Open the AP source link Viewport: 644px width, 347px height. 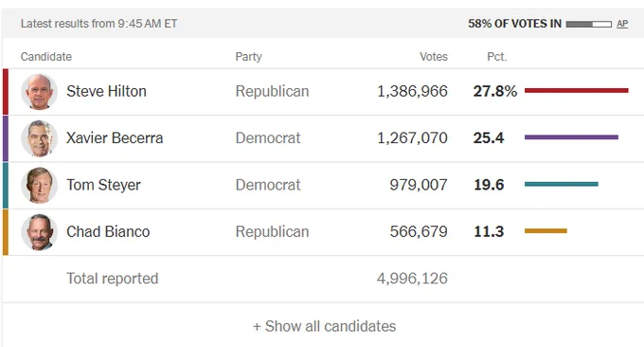click(x=622, y=24)
